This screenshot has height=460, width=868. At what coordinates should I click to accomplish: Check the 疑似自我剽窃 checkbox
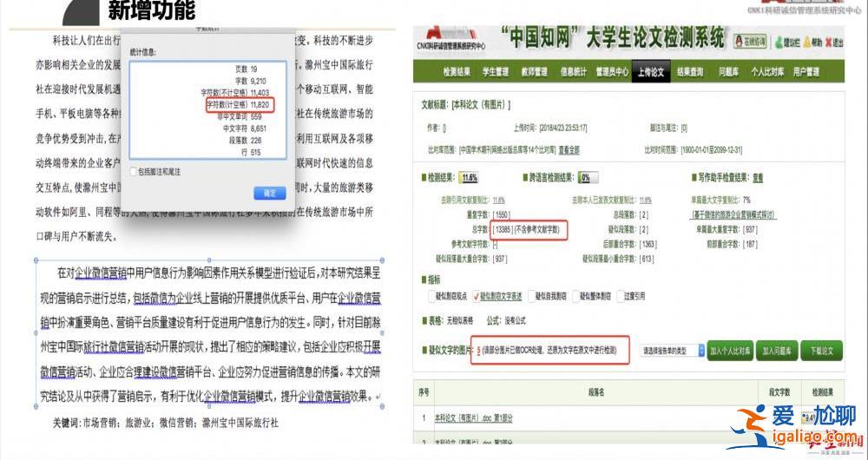pyautogui.click(x=531, y=296)
